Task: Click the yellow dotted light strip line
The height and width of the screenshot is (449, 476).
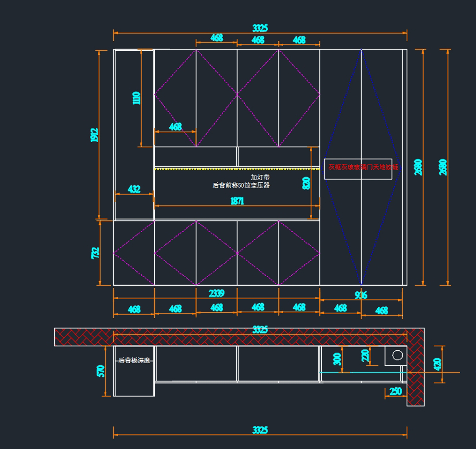Action: click(x=237, y=169)
